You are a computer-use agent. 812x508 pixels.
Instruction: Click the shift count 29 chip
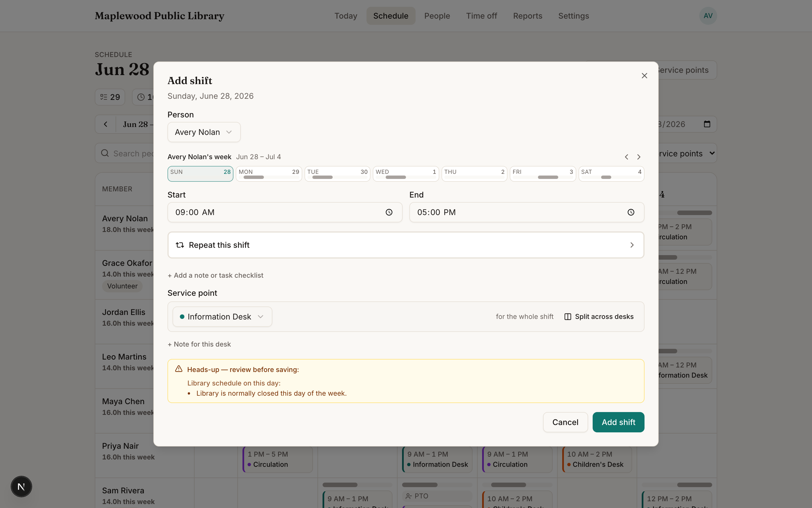click(x=110, y=97)
